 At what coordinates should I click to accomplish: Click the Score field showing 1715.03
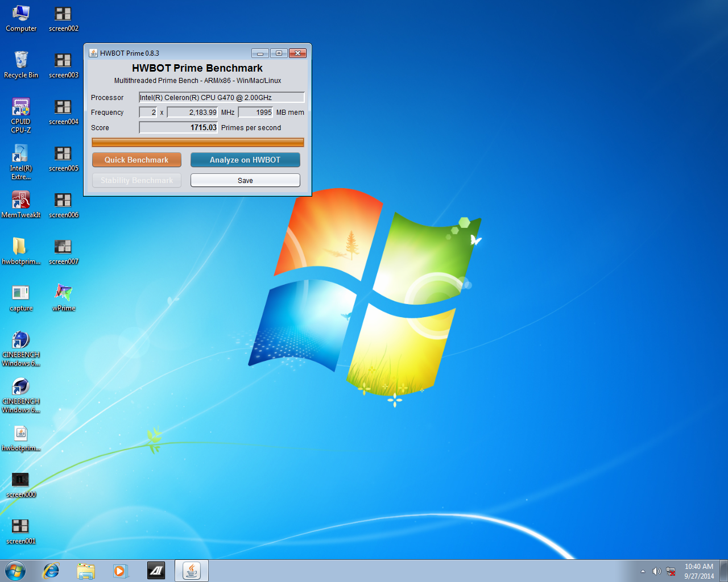pyautogui.click(x=179, y=127)
